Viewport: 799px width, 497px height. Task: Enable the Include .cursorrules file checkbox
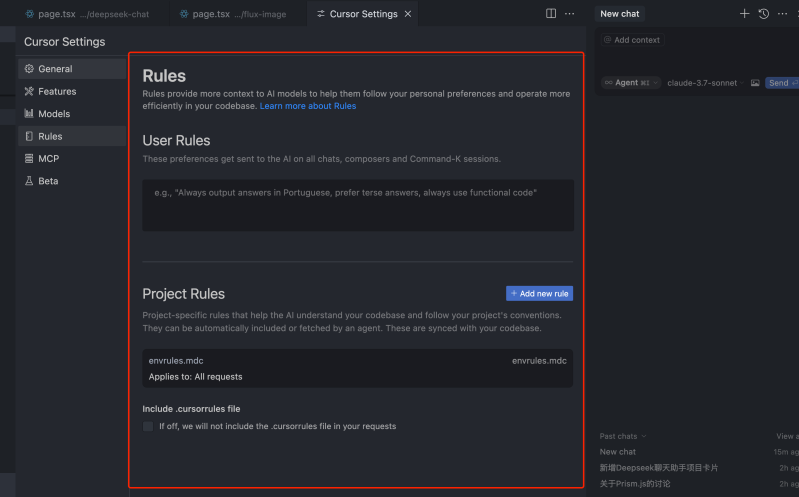[x=148, y=426]
